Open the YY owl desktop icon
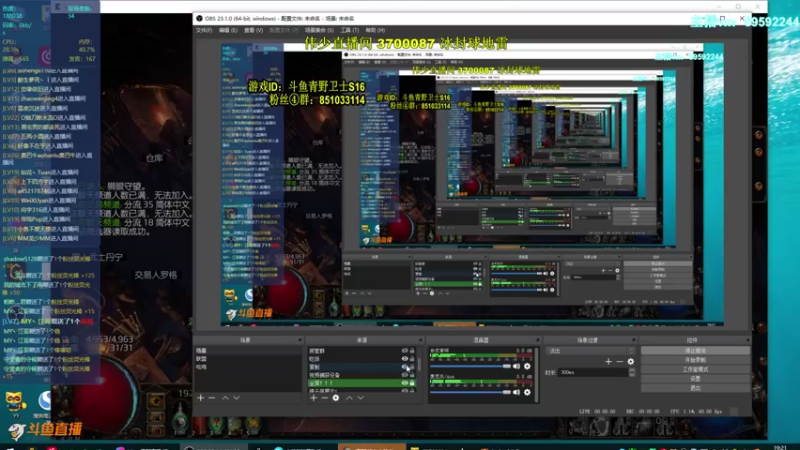The height and width of the screenshot is (450, 800). point(15,402)
